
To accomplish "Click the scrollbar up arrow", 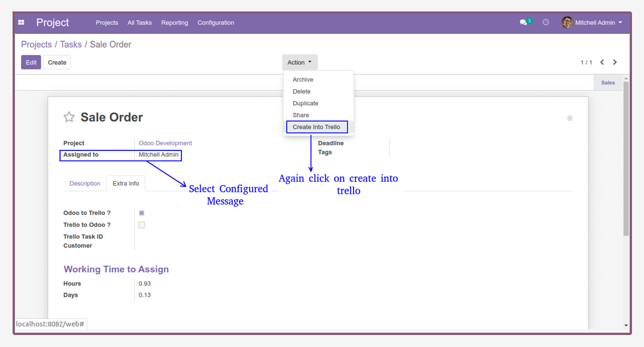I will [626, 78].
